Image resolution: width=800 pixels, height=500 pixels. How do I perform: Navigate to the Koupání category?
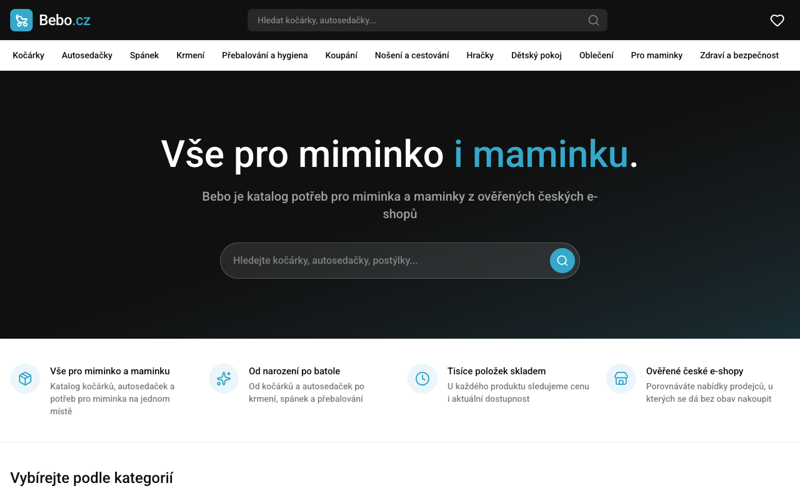click(x=341, y=55)
